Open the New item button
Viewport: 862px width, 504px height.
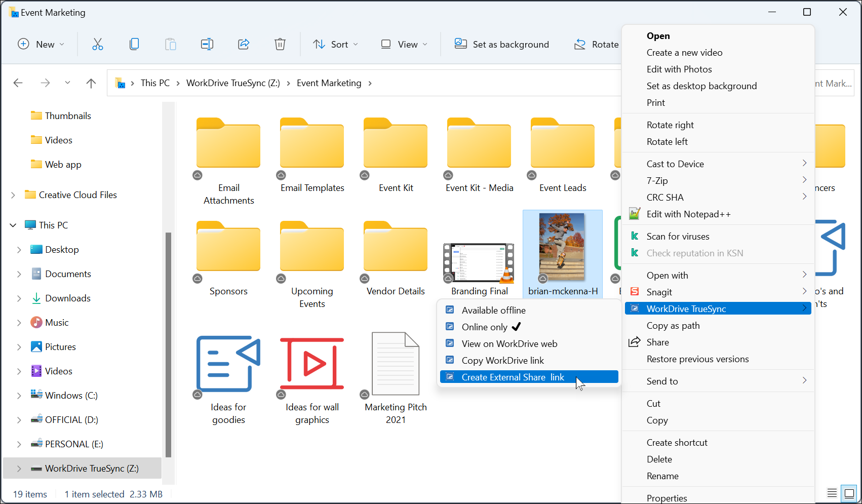coord(41,45)
